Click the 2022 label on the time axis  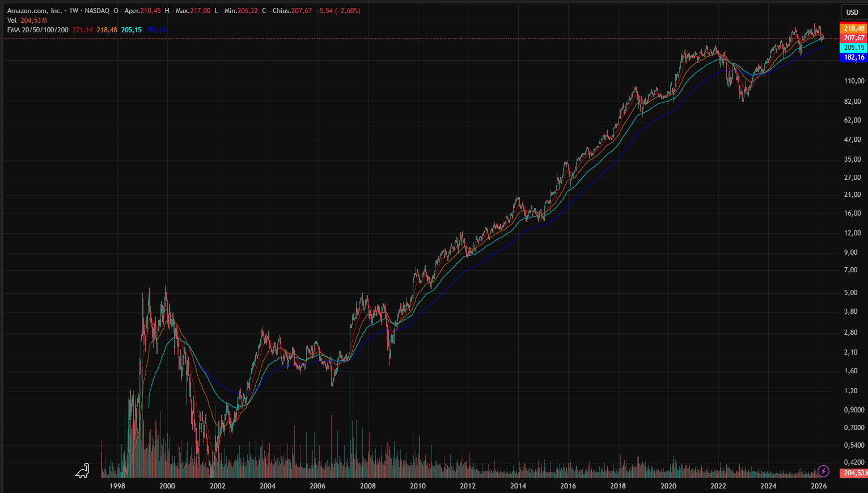point(718,486)
